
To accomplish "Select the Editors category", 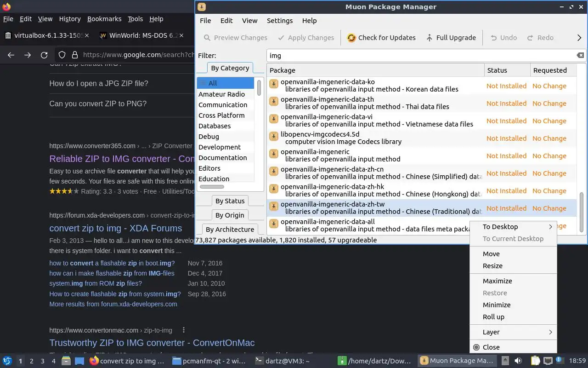I will (226, 168).
